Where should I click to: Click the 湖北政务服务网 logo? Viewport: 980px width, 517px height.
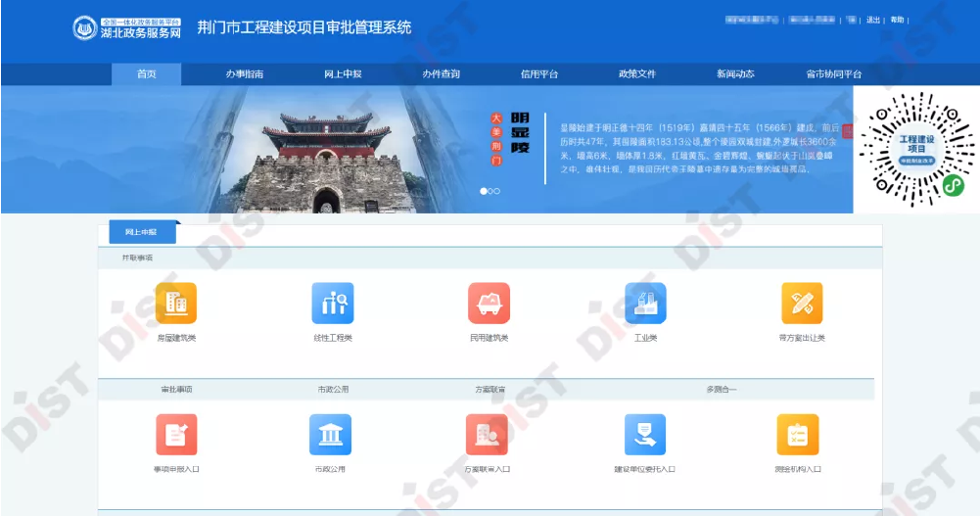pyautogui.click(x=128, y=28)
